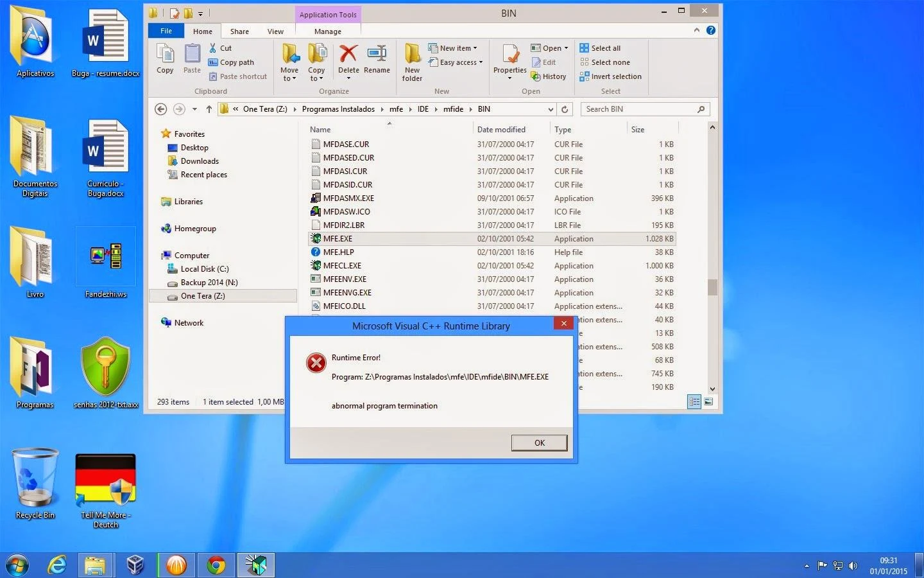Click Select all in the ribbon
924x578 pixels.
(x=600, y=48)
